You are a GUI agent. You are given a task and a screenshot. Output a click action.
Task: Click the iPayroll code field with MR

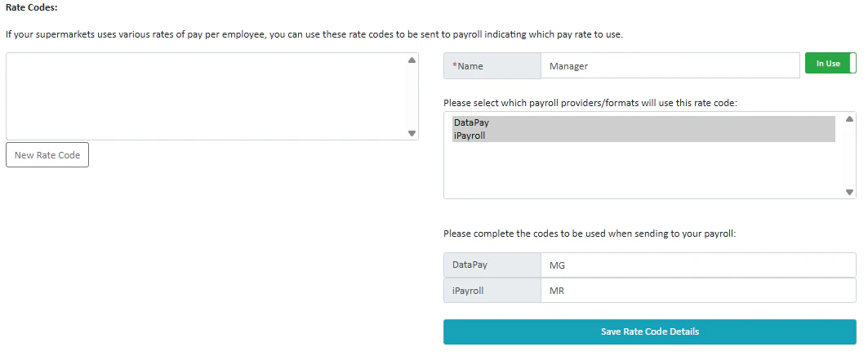[x=697, y=290]
